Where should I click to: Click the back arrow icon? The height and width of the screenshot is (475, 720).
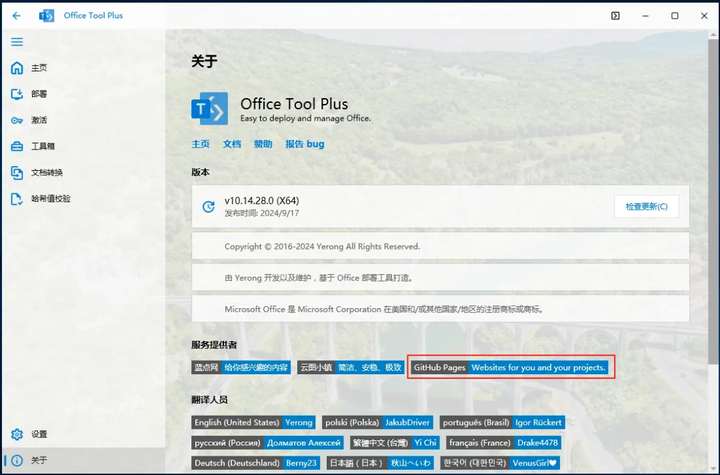pos(17,16)
